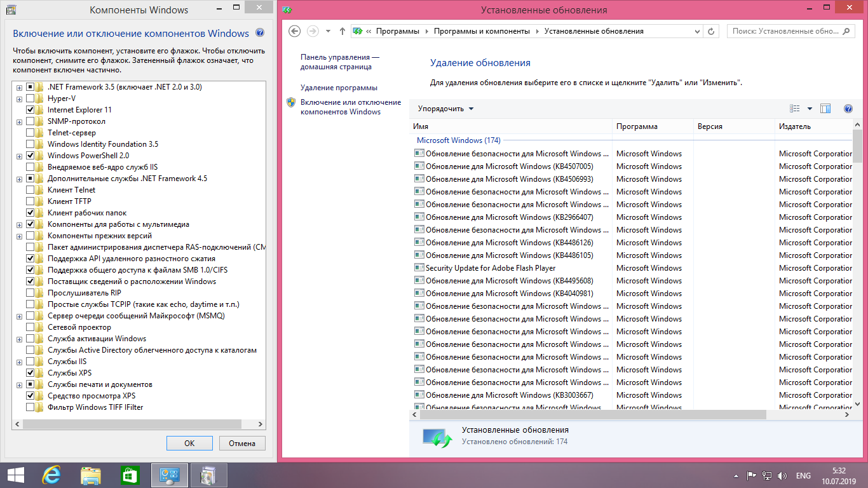This screenshot has height=488, width=868.
Task: Open Internet Explorer from the taskbar
Action: point(51,475)
